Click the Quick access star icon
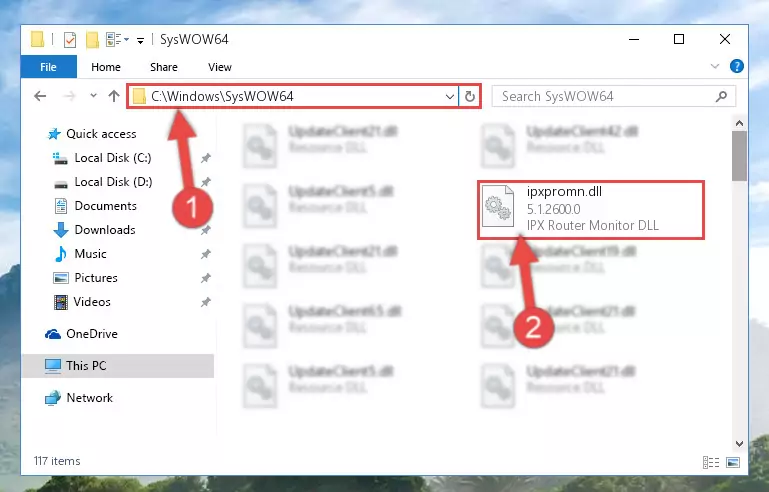The width and height of the screenshot is (769, 492). pyautogui.click(x=54, y=134)
